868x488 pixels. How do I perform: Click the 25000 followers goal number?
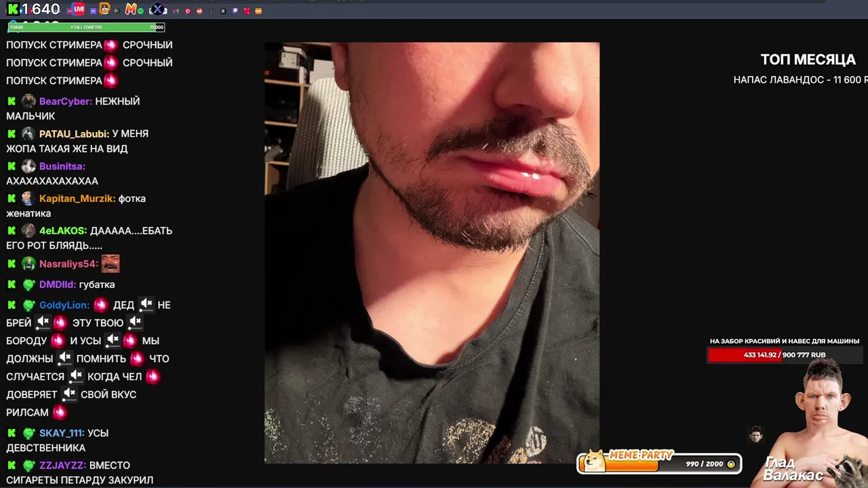tap(157, 27)
